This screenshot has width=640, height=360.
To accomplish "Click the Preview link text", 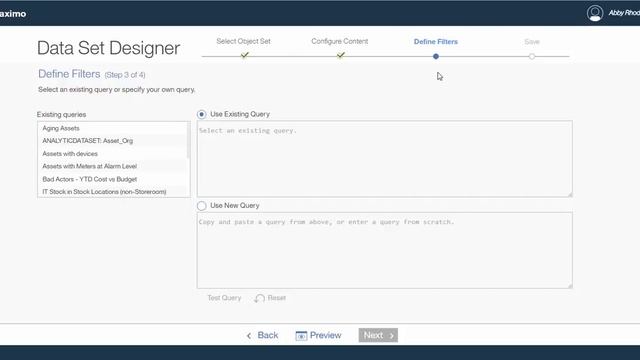I will (325, 335).
